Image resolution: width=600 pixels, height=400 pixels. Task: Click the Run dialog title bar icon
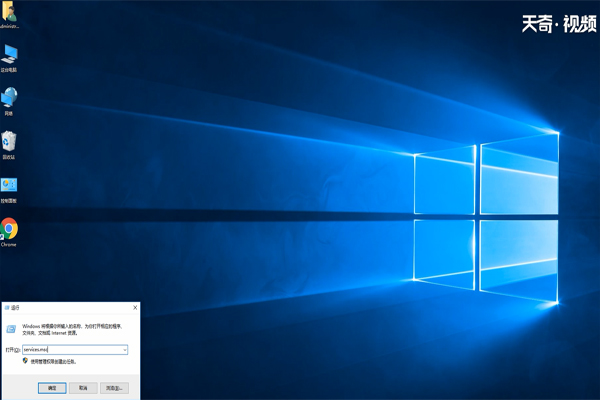(x=7, y=308)
